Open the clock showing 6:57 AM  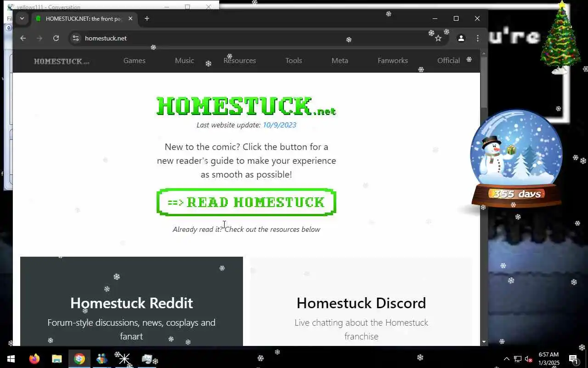pyautogui.click(x=548, y=359)
